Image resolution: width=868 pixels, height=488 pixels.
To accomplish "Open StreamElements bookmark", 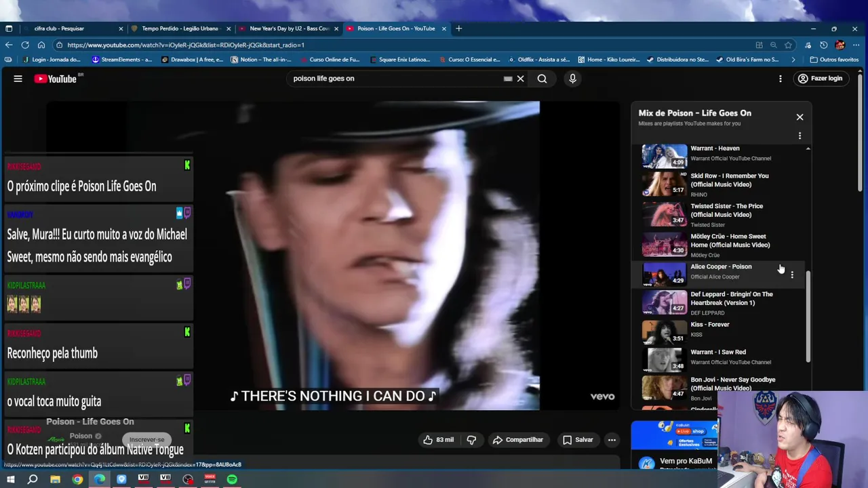I will pyautogui.click(x=121, y=60).
